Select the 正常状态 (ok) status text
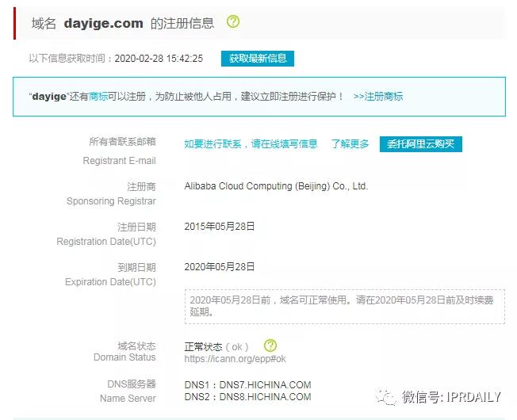Viewport: 517px width, 420px height. point(216,347)
